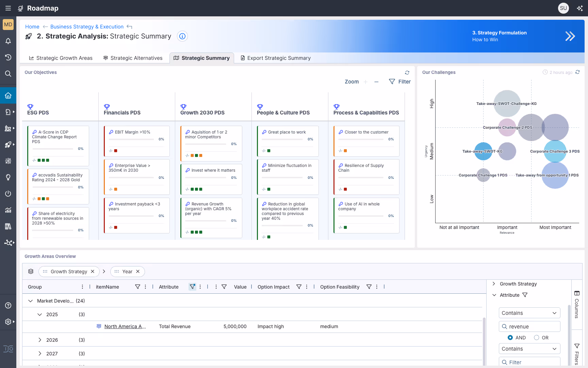Click the revenue filter text field
The height and width of the screenshot is (368, 588).
click(x=529, y=326)
